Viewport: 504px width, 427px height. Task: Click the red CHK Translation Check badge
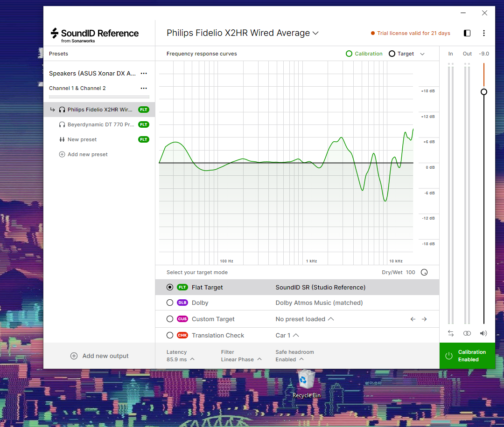pyautogui.click(x=182, y=336)
